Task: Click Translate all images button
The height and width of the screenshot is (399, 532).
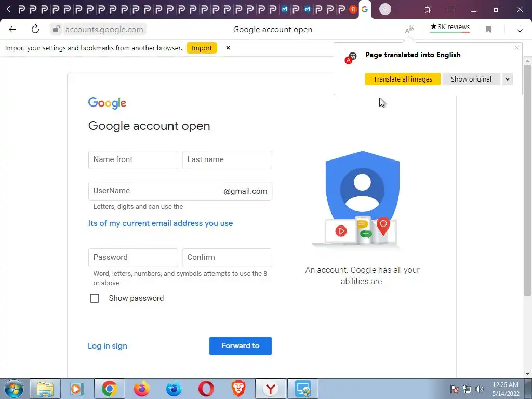Action: pos(403,79)
